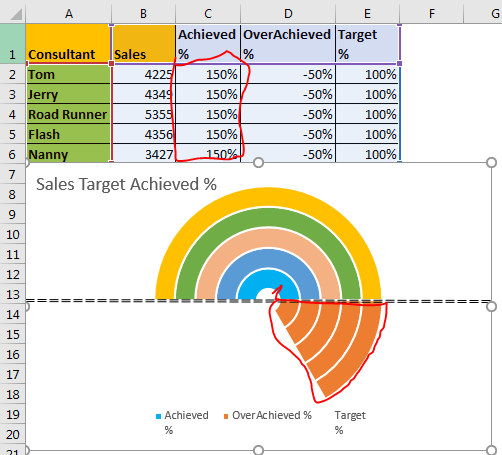Viewport: 502px width, 455px height.
Task: Click the Target % legend entry
Action: click(x=350, y=422)
